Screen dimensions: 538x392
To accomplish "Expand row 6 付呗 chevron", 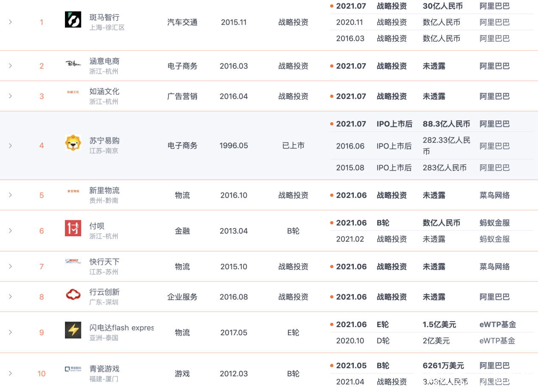I will (x=10, y=231).
